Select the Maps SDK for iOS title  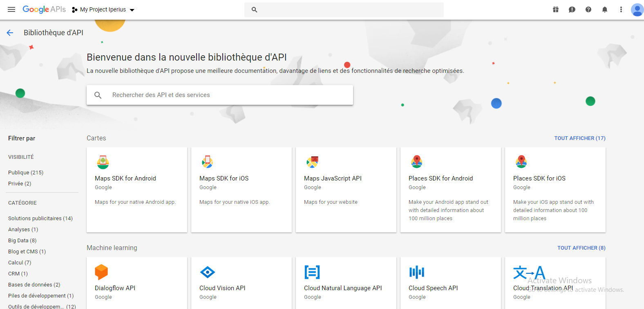(x=224, y=178)
